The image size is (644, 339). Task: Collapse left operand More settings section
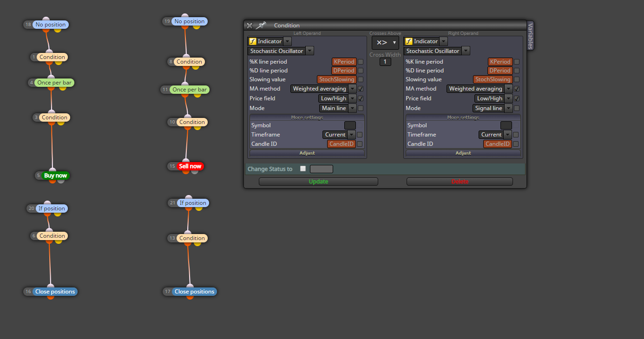click(x=307, y=117)
